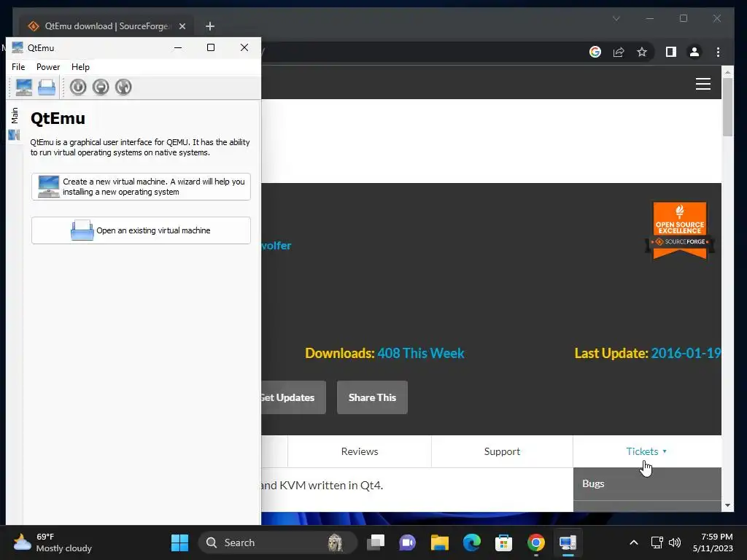Click the restart toolbar icon in QtEmu

coord(123,87)
